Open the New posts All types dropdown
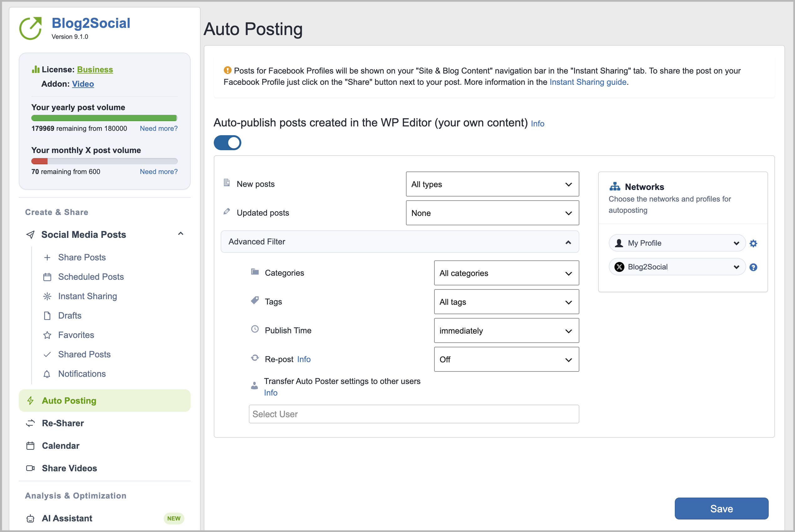The image size is (795, 532). tap(492, 184)
